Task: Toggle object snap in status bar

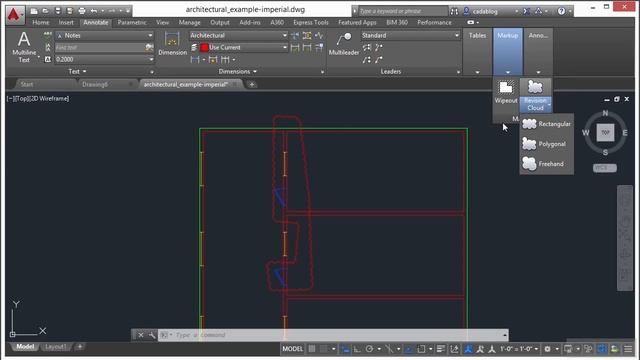Action: click(421, 349)
